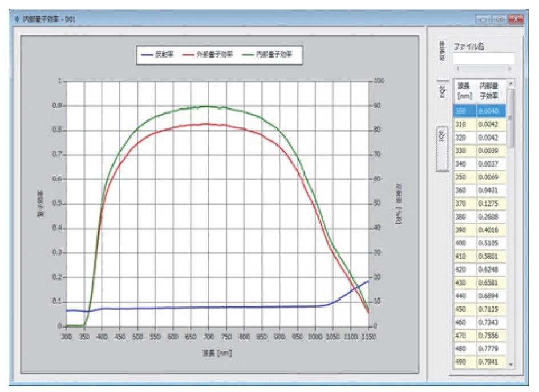Open the 反射率 vertical tab
The width and height of the screenshot is (539, 392).
[443, 51]
